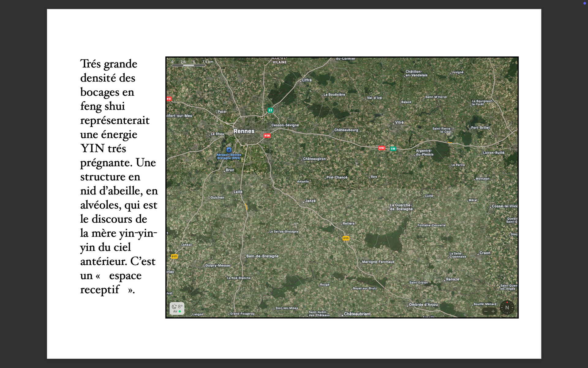
Task: Click the La Bouëxière label
Action: pos(334,95)
